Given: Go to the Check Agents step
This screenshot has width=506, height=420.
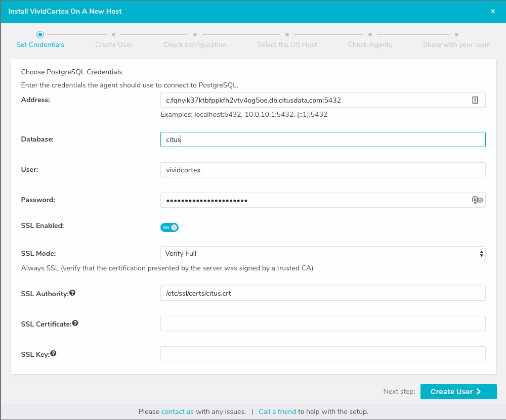Looking at the screenshot, I should click(x=370, y=45).
